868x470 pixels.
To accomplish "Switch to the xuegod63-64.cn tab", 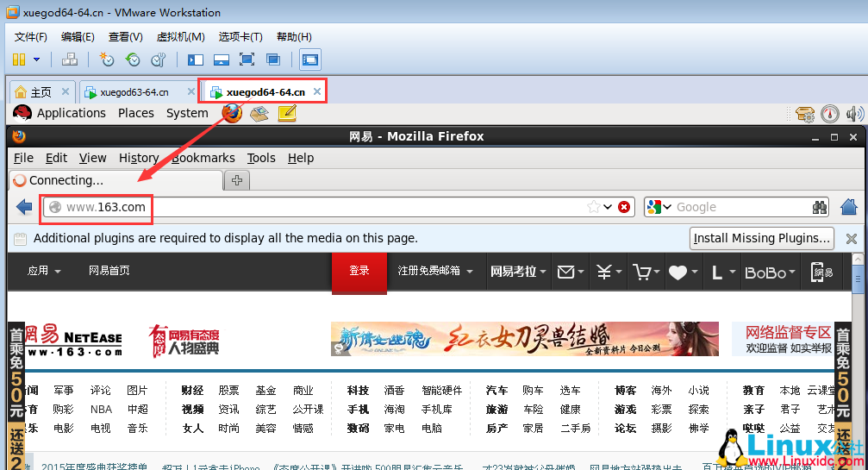I will point(134,92).
